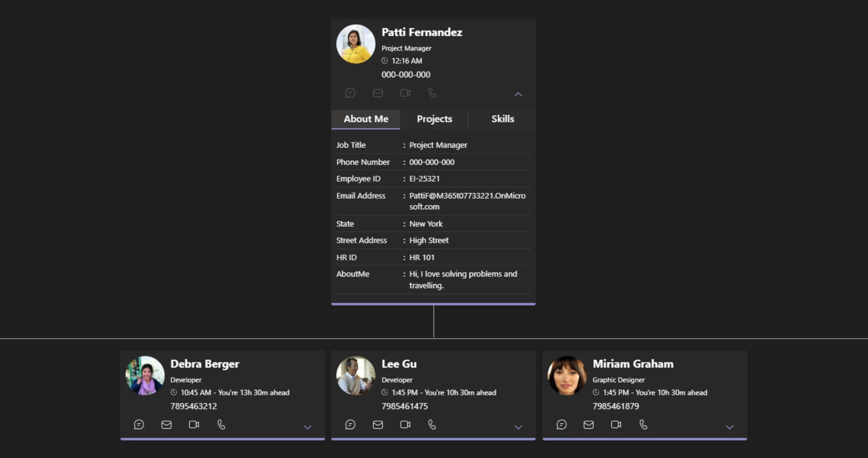Select the About Me tab

[366, 119]
